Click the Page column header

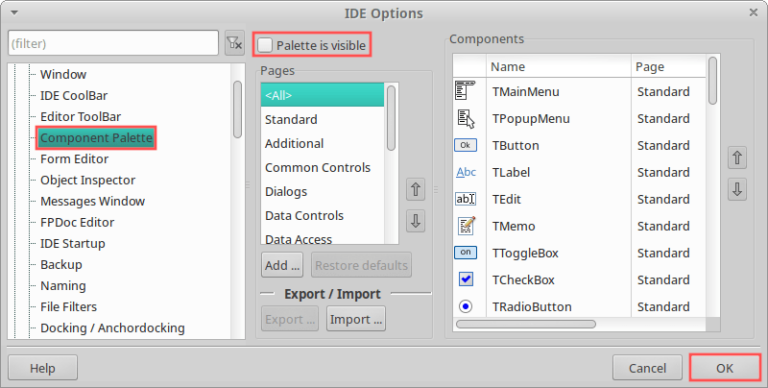(669, 67)
